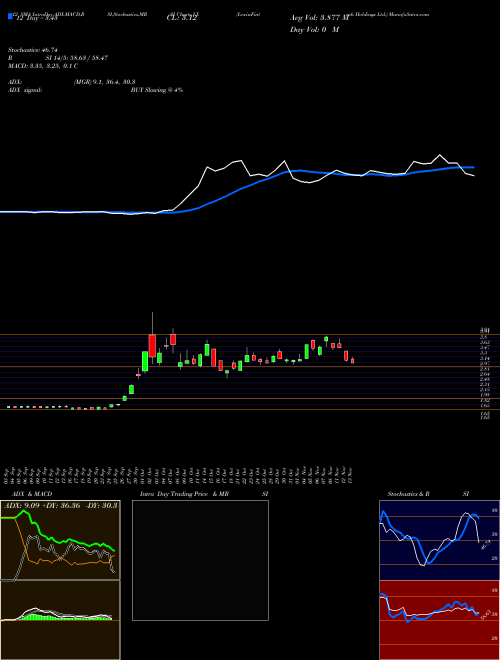Click the 'MACD: 3.35, 3.25, 0.1 C' line

coord(43,66)
